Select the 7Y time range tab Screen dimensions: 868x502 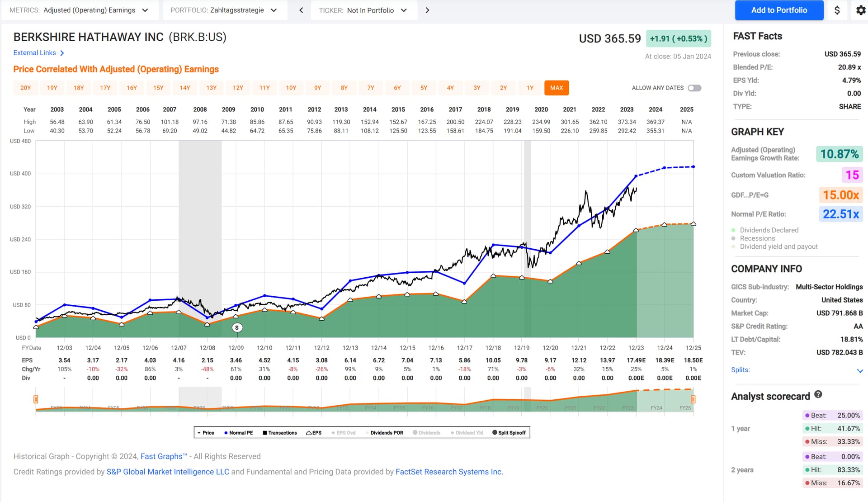[371, 88]
